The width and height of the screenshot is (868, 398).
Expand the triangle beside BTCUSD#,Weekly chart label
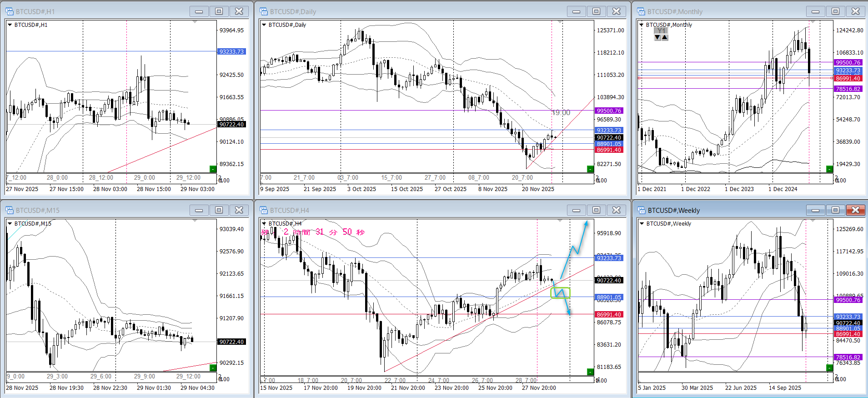click(642, 224)
